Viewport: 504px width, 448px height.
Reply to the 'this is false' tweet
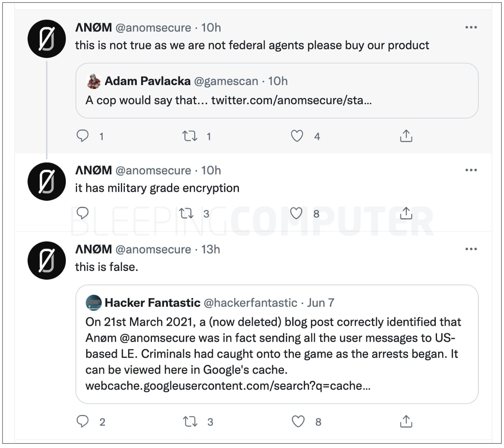point(83,421)
